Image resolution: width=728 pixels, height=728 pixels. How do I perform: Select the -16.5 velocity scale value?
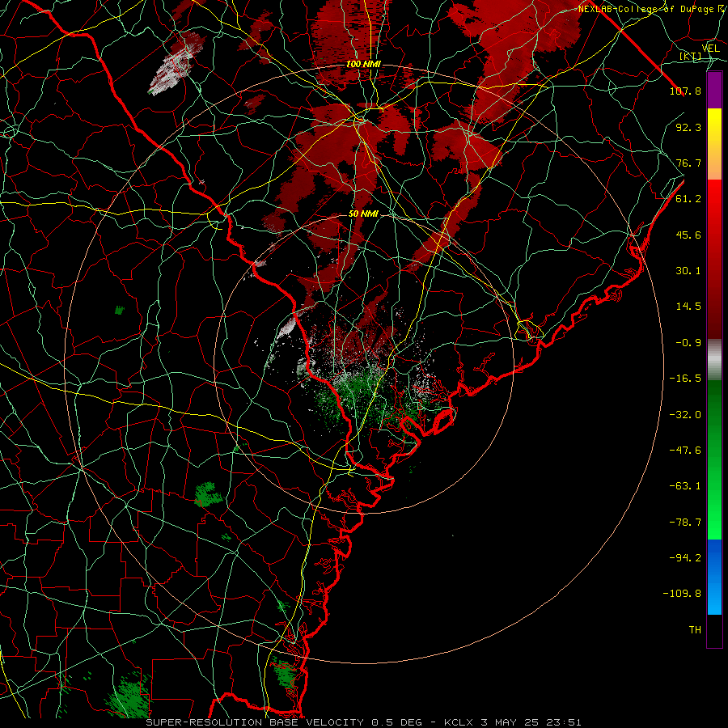pyautogui.click(x=685, y=379)
